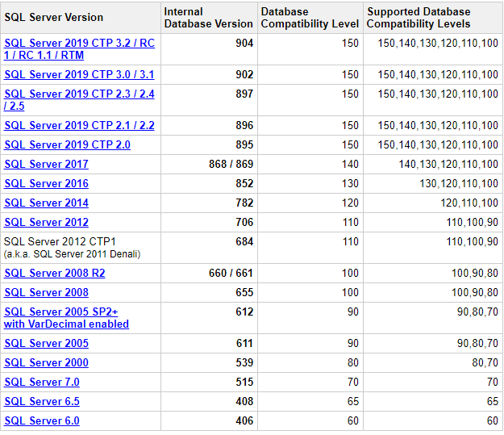The height and width of the screenshot is (435, 504).
Task: Visit the SQL Server 6.5 link
Action: click(42, 401)
